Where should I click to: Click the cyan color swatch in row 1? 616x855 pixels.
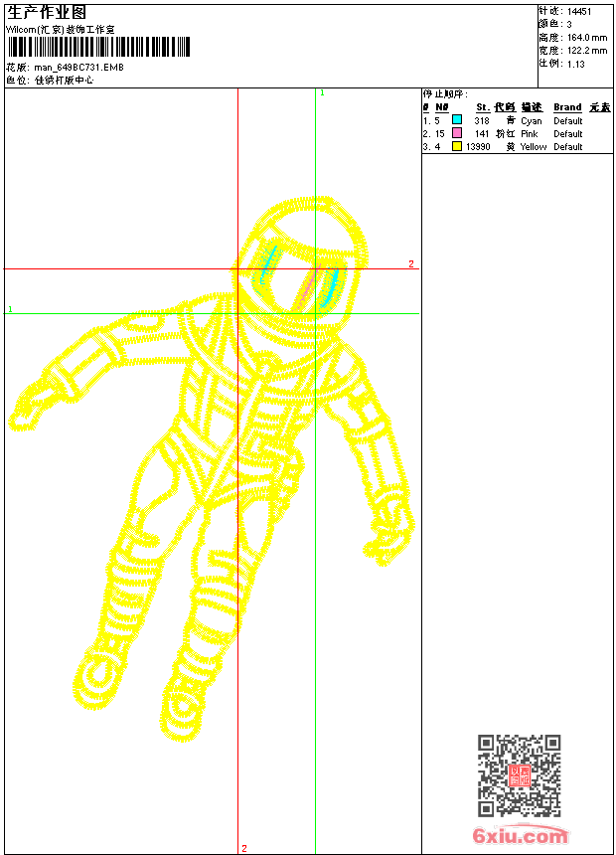(x=457, y=120)
